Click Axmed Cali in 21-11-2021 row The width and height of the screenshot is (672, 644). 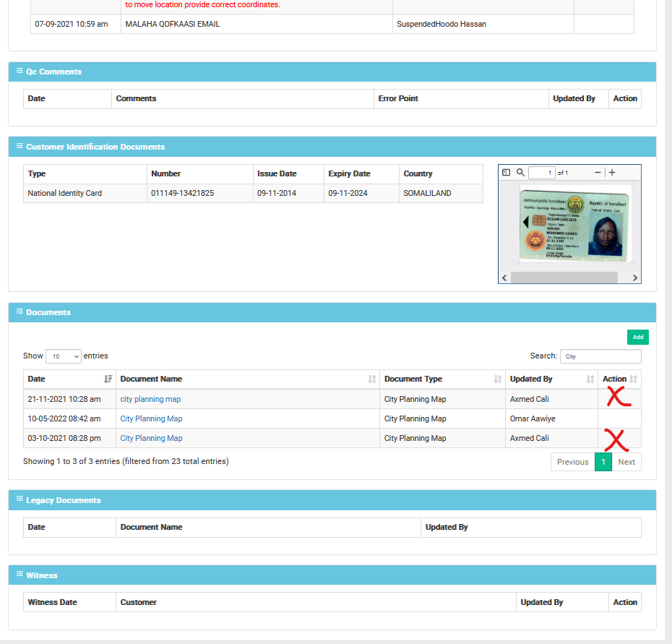[x=551, y=399]
